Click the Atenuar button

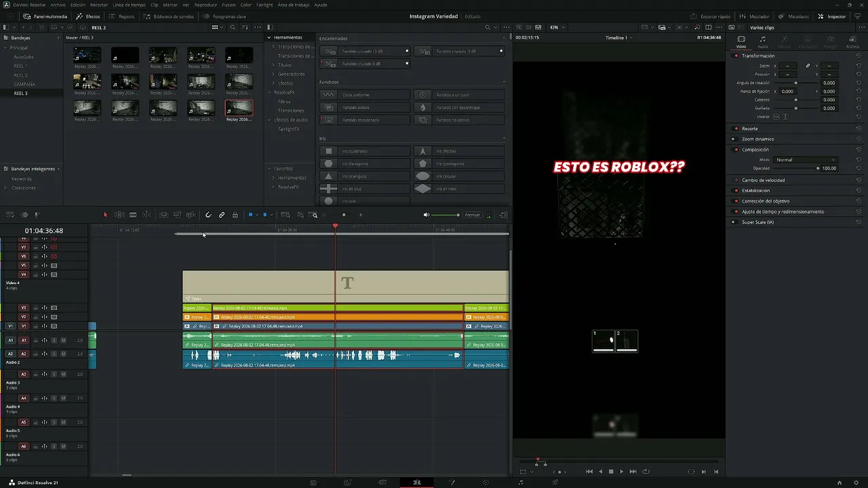[472, 215]
